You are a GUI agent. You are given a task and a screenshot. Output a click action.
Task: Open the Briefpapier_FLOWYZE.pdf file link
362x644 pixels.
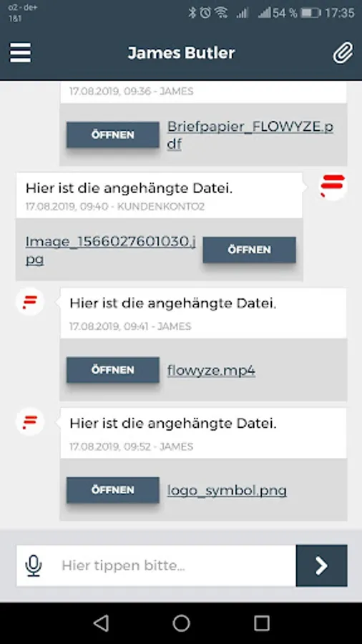[x=250, y=135]
